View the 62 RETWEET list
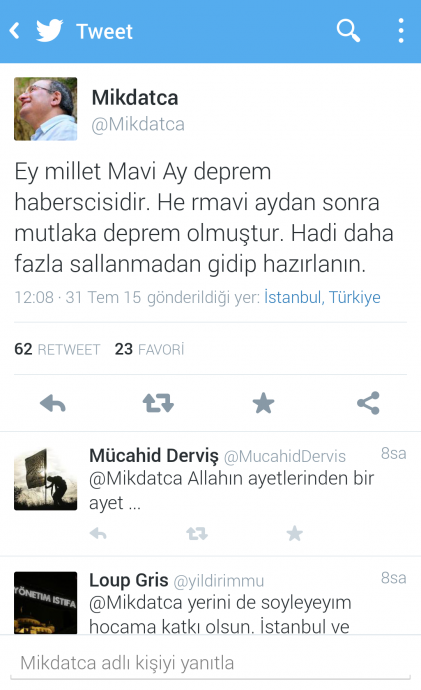The width and height of the screenshot is (421, 690). click(57, 349)
